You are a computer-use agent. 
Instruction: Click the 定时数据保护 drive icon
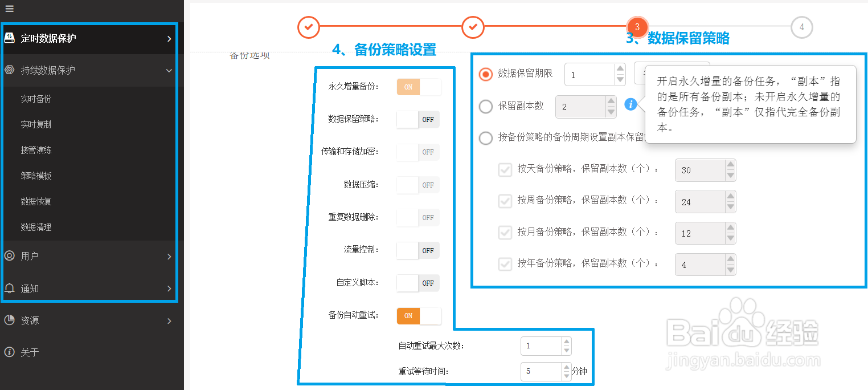(x=9, y=38)
